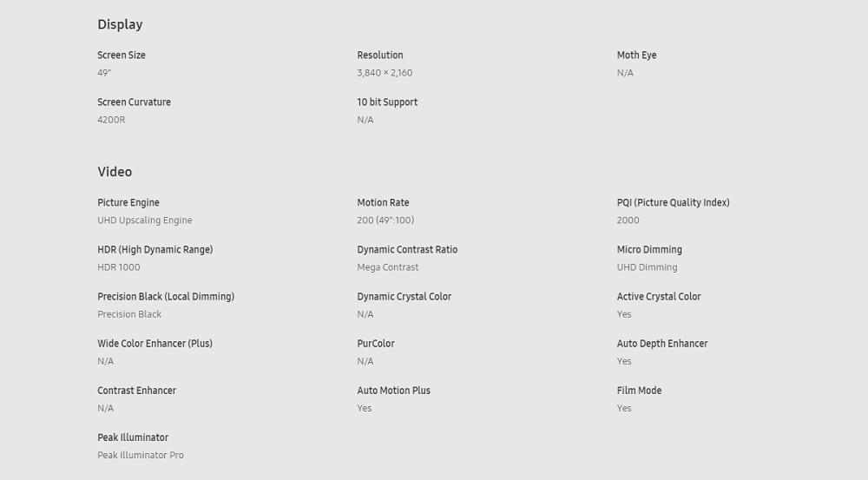Click the Video section heading
868x480 pixels.
point(115,172)
